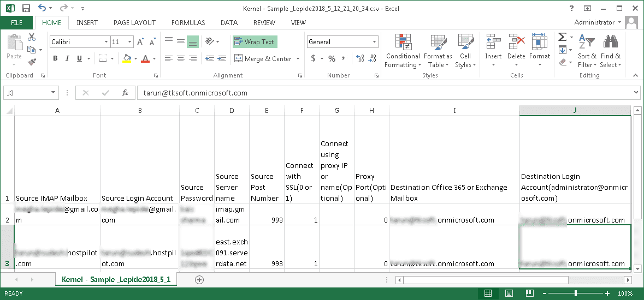Apply the Percent Style icon

point(332,59)
